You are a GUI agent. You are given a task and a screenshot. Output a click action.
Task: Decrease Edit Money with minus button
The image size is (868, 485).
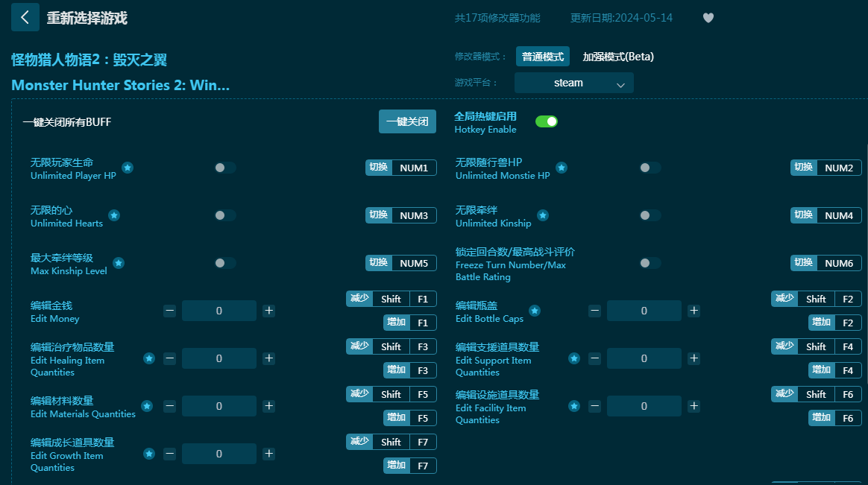[x=170, y=311]
